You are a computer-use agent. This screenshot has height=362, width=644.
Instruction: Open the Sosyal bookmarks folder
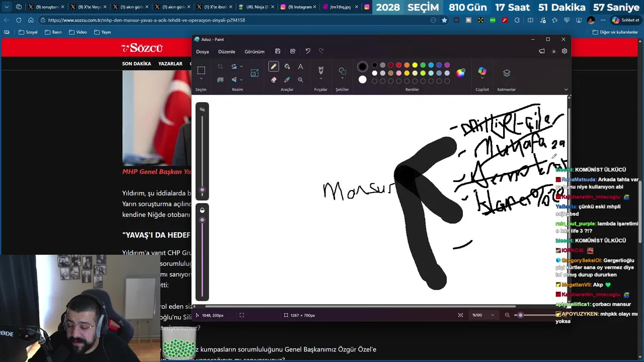(28, 32)
